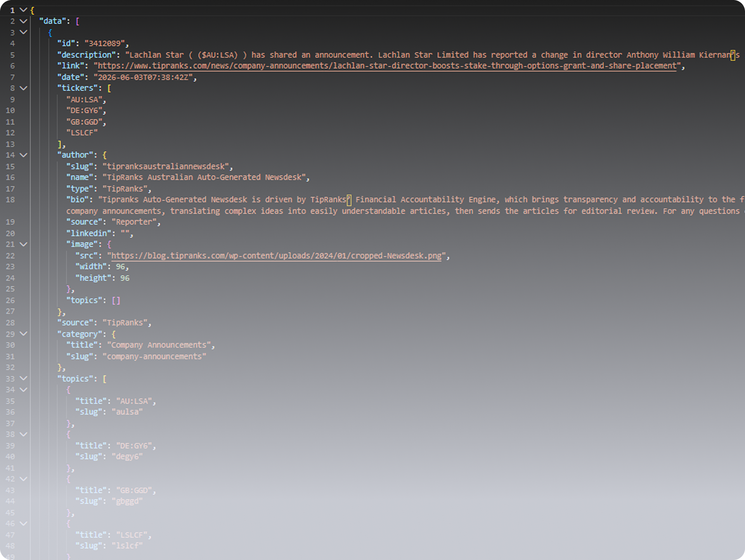Click the ticker "DE:GY6" on line 10

[84, 111]
